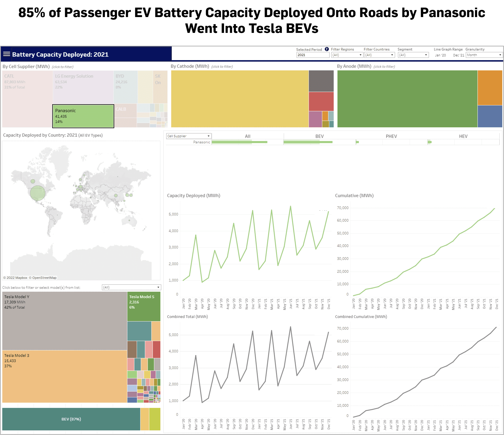
Task: Click the red cathode block
Action: point(321,101)
